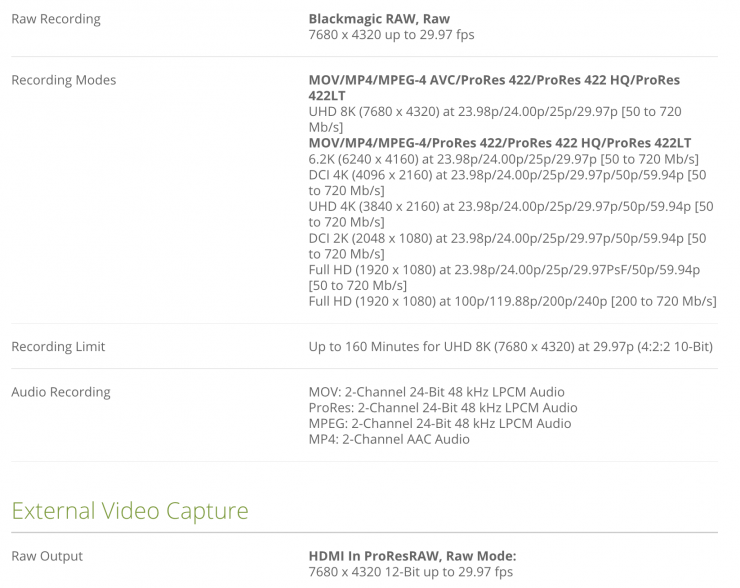Click the External Video Capture section heading
The image size is (740, 588).
tap(130, 510)
